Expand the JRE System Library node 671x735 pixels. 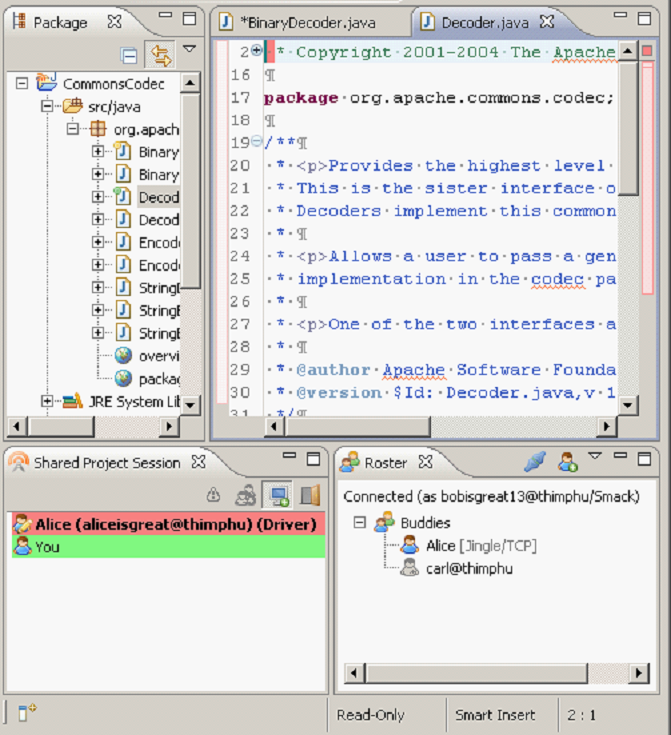47,401
